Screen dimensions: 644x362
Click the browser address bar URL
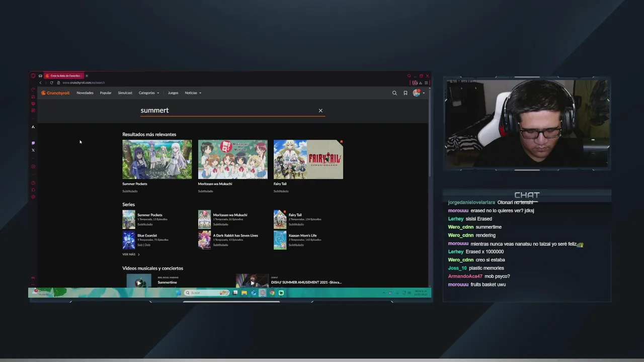[84, 82]
